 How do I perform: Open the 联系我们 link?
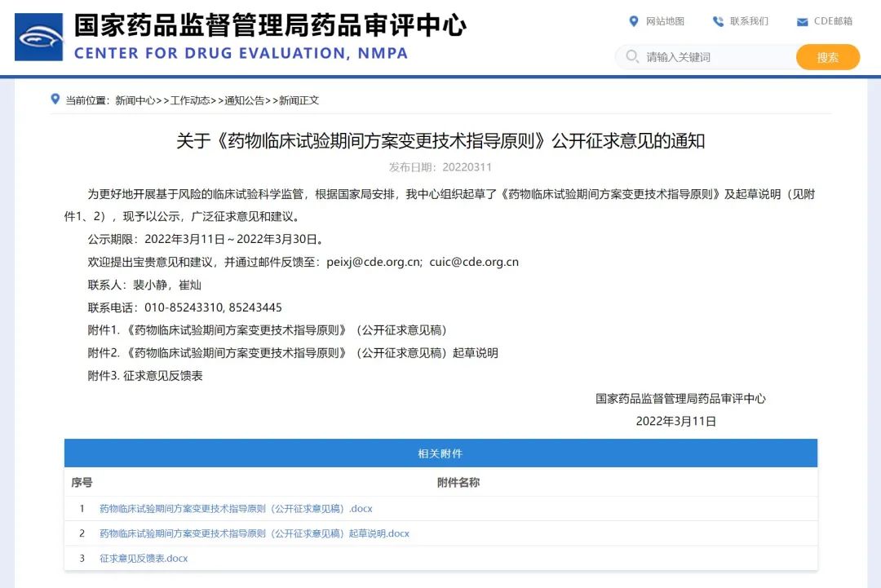click(749, 21)
